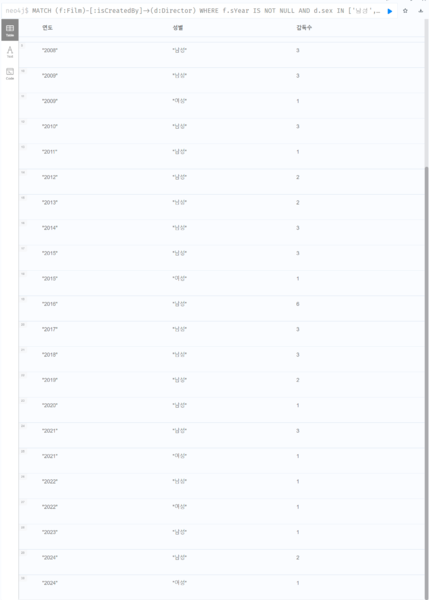429x600 pixels.
Task: Select the "2020" year cell
Action: pyautogui.click(x=50, y=406)
